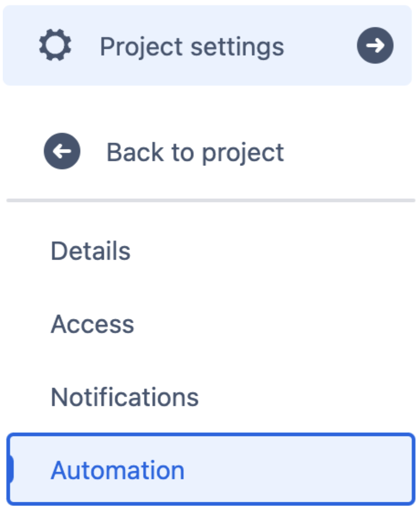Click the blue selection marker on Automation's left edge

[x=10, y=470]
